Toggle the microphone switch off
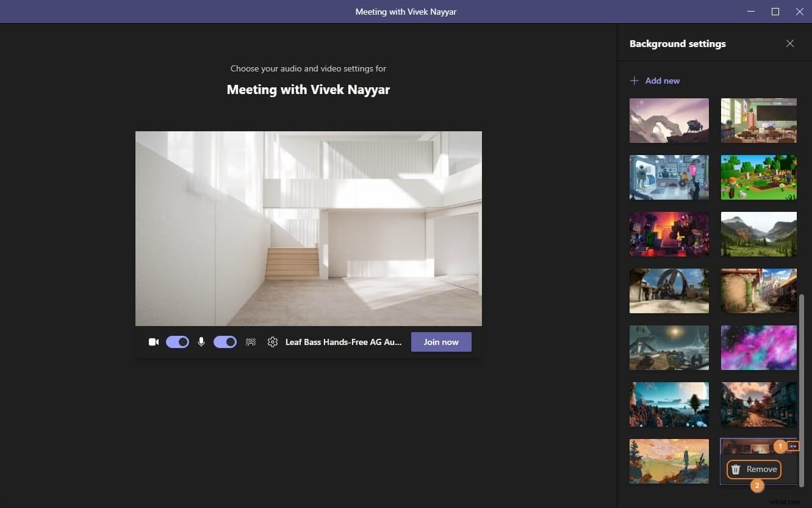812x508 pixels. pyautogui.click(x=225, y=342)
